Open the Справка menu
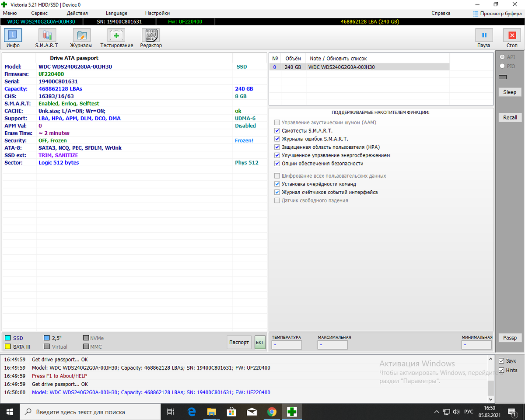525x420 pixels. (x=441, y=13)
